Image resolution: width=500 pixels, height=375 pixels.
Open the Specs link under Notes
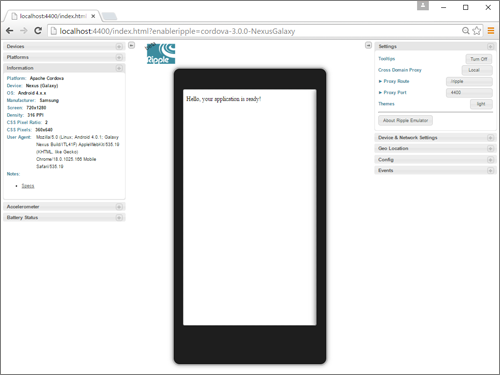28,186
